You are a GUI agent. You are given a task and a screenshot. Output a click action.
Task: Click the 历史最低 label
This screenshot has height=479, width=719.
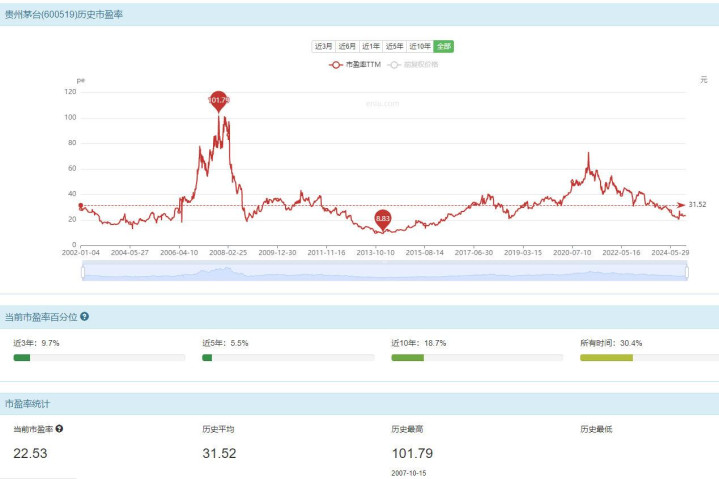[x=596, y=429]
